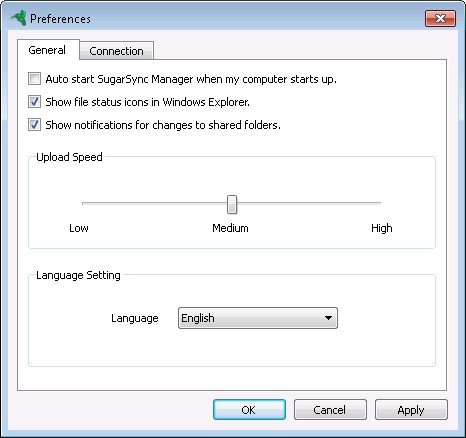
Task: Click the Low label under the slider
Action: pyautogui.click(x=79, y=228)
